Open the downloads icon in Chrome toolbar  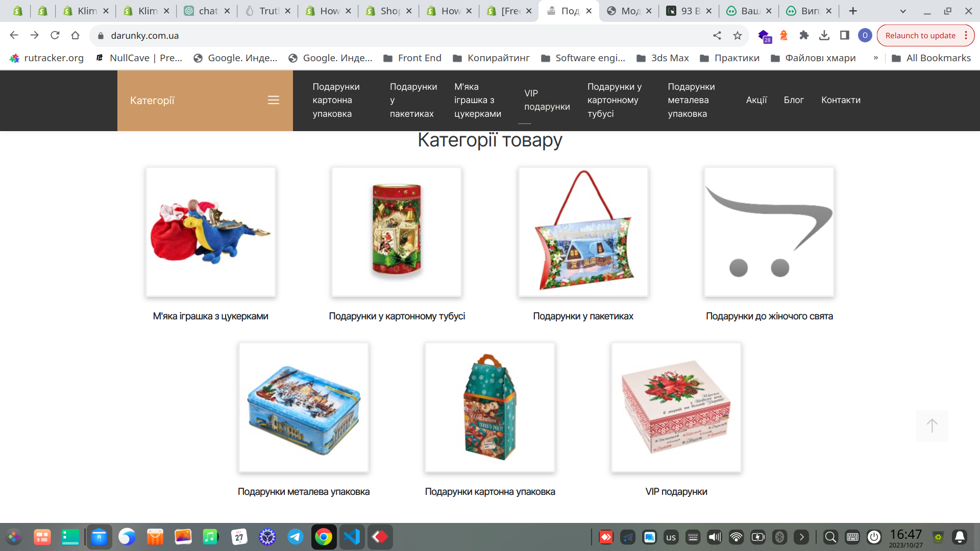pos(824,35)
